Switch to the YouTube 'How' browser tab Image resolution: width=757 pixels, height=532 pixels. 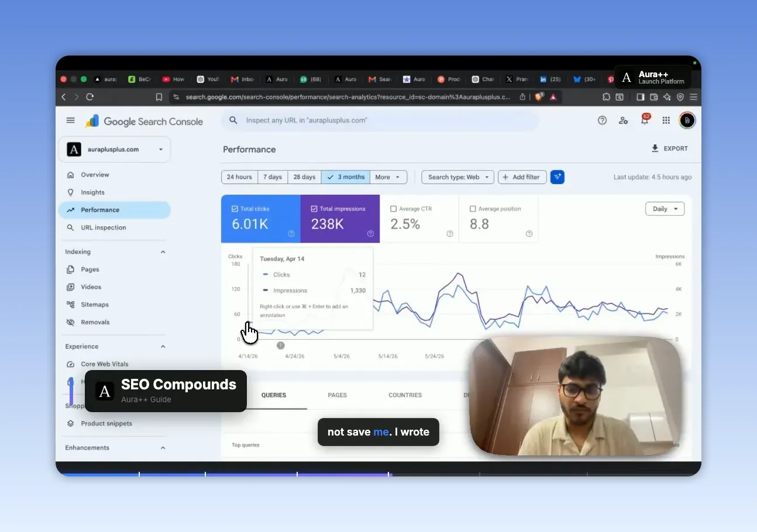tap(174, 79)
